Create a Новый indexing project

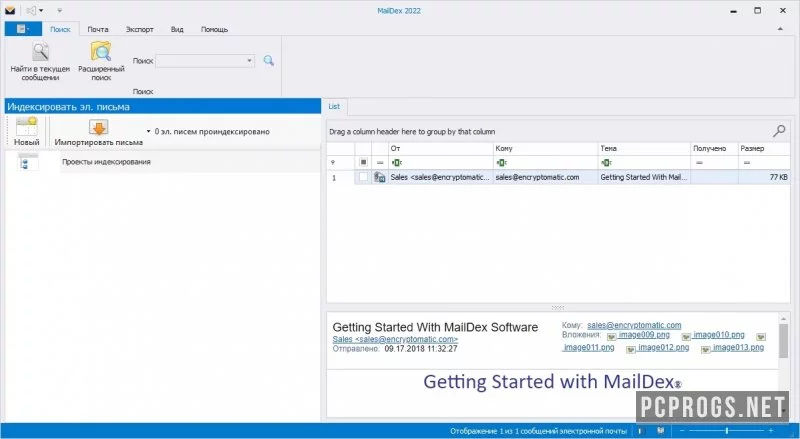coord(27,132)
